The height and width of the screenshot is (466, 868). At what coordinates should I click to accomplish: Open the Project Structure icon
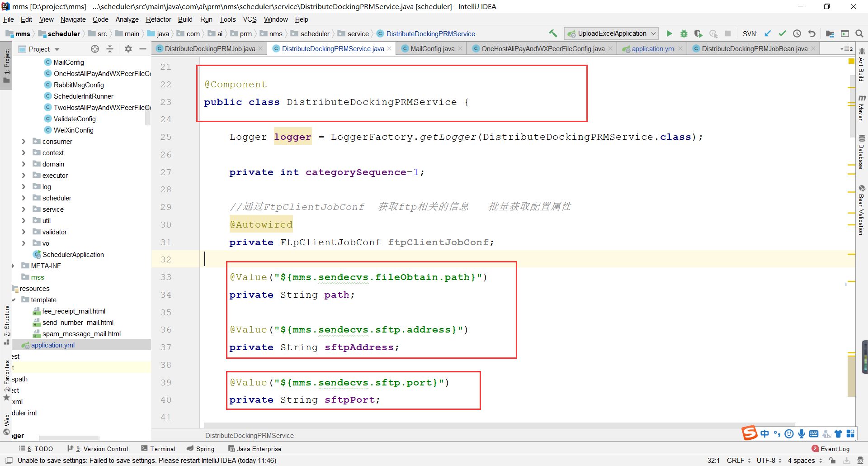(830, 33)
